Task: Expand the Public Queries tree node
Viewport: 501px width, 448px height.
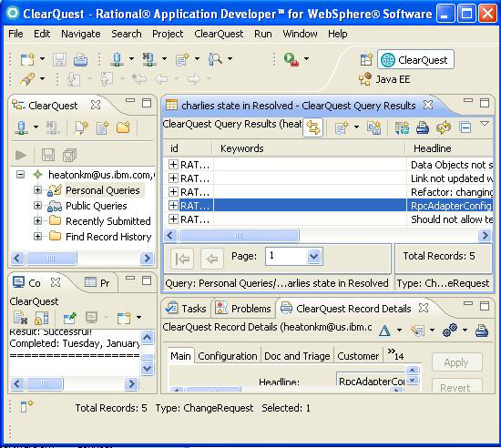Action: pyautogui.click(x=37, y=205)
